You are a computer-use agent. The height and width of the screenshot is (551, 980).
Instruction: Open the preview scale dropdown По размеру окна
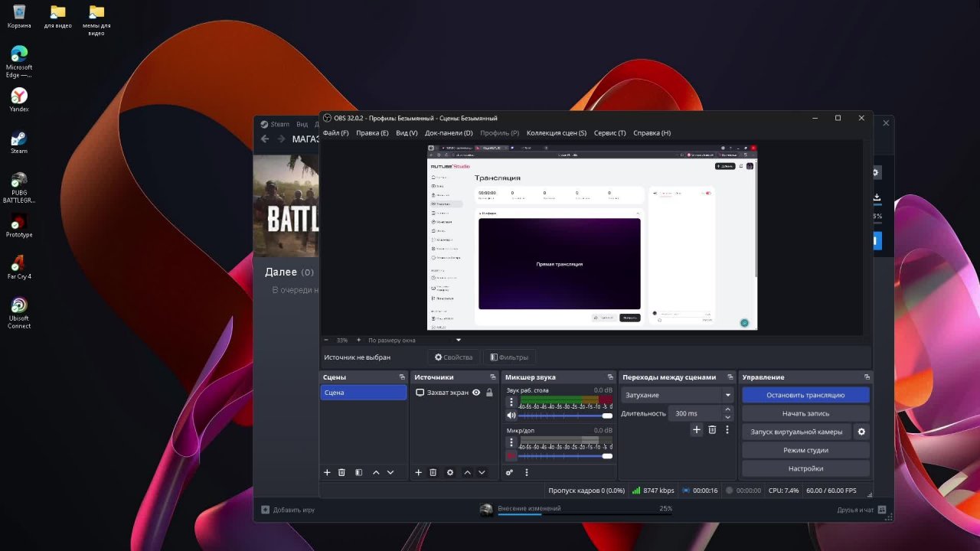tap(413, 340)
